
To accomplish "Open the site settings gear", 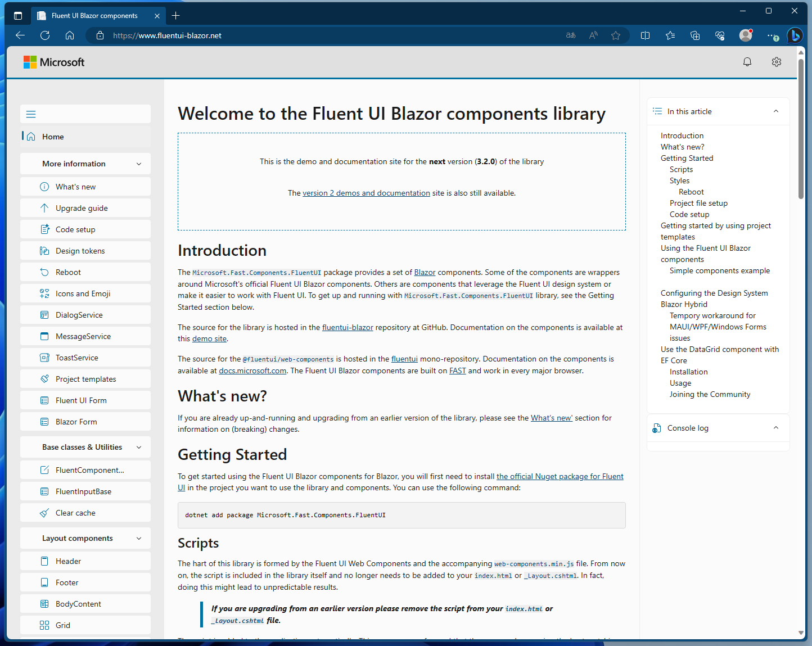I will pos(777,62).
